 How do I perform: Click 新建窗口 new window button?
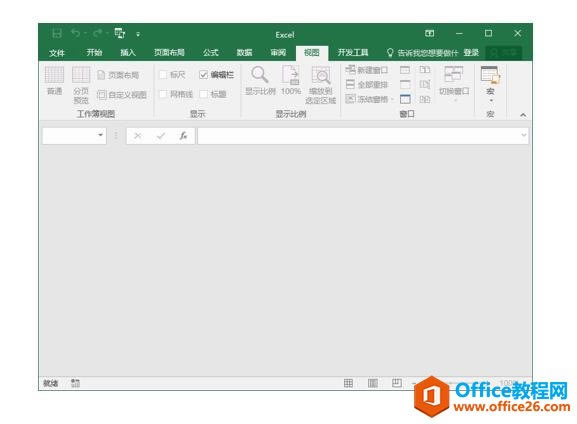tap(367, 70)
